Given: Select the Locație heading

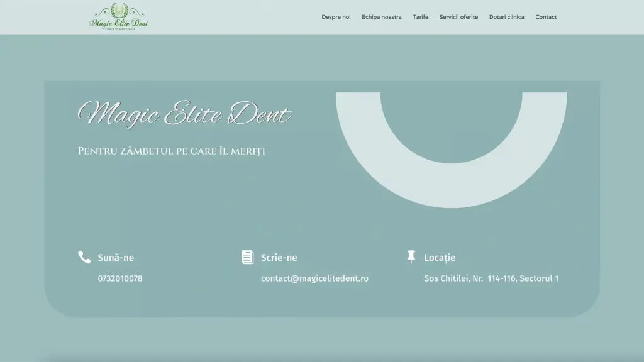Looking at the screenshot, I should point(440,258).
